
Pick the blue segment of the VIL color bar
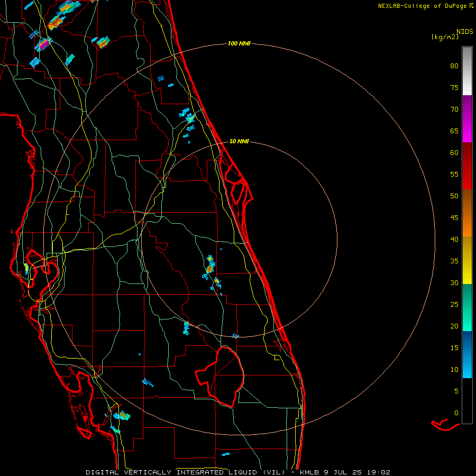pyautogui.click(x=467, y=354)
